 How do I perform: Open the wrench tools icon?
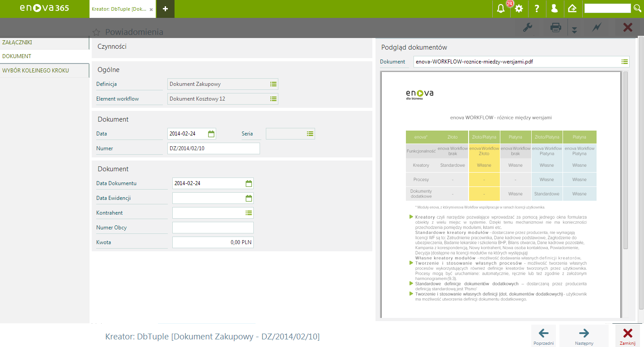tap(528, 28)
